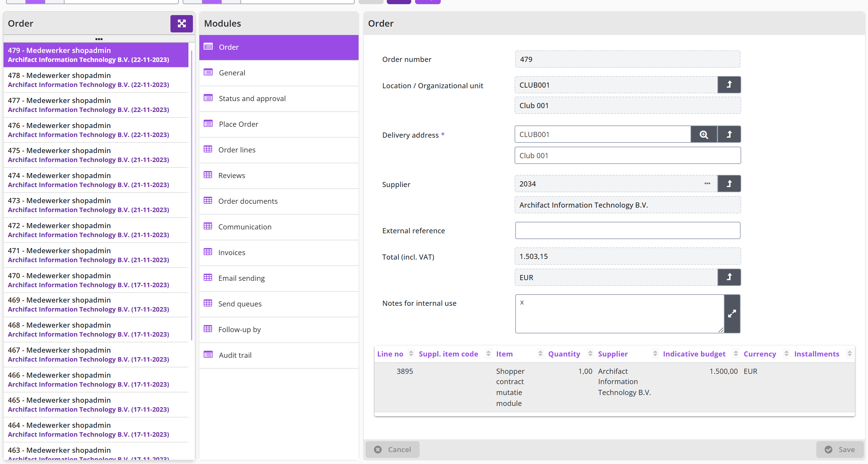Open the ellipsis menu in Supplier field
This screenshot has height=464, width=868.
point(707,184)
